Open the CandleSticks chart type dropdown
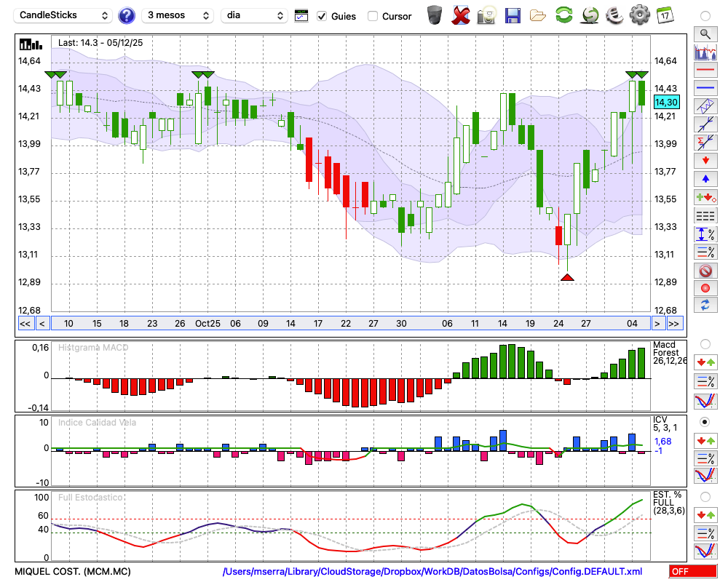This screenshot has width=728, height=582. [63, 15]
